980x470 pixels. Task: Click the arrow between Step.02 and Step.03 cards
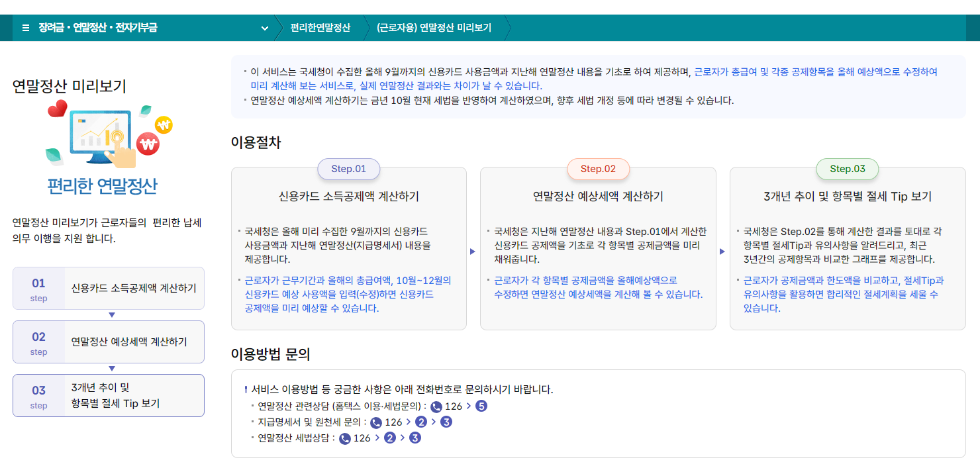tap(723, 250)
